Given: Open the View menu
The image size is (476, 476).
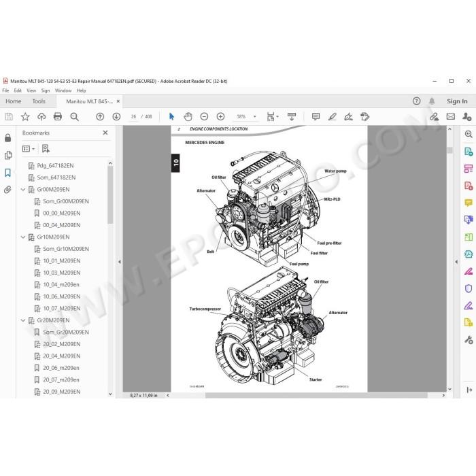Looking at the screenshot, I should 31,90.
